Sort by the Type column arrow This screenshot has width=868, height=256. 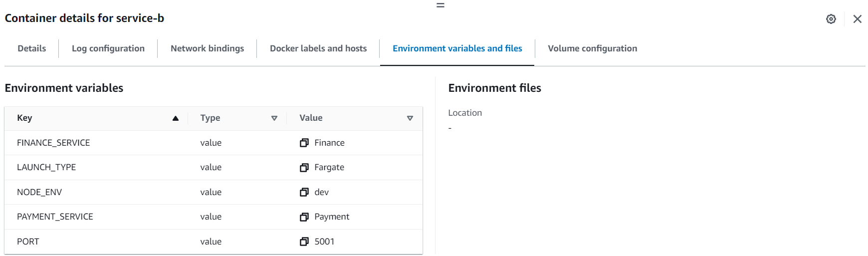274,118
